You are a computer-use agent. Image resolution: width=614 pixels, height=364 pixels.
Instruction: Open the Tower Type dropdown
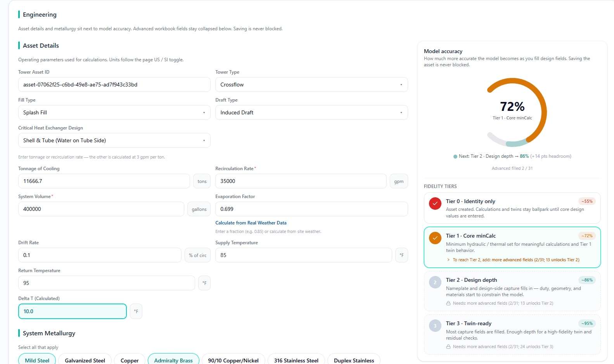[311, 85]
